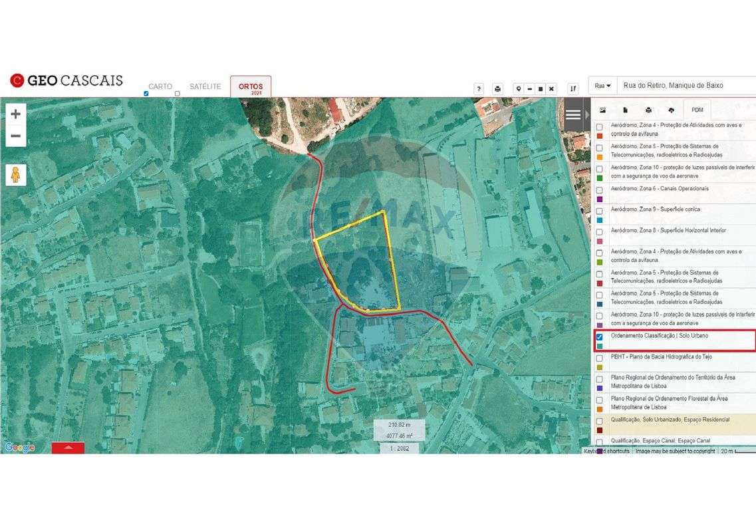Click the pink swatch of Zona 8 layer
Screen dimensions: 756x532
coord(599,241)
